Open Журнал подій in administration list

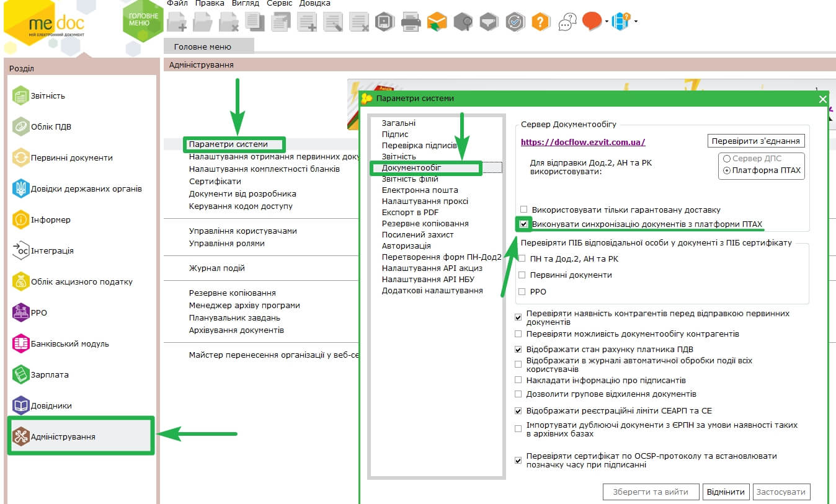coord(217,268)
